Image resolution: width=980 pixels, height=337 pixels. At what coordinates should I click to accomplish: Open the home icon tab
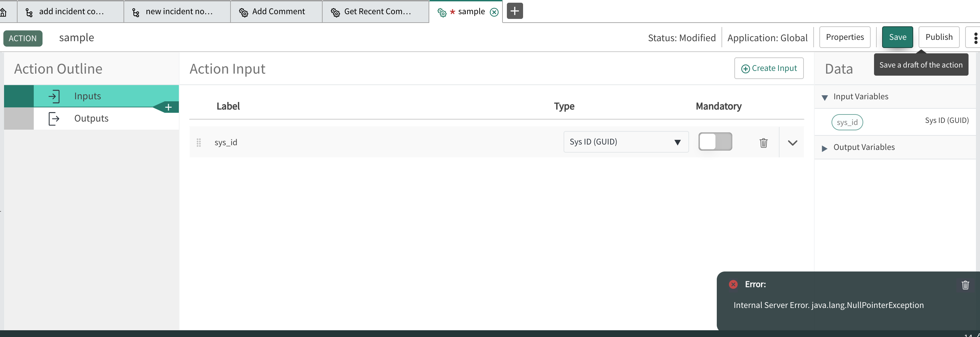click(x=4, y=12)
